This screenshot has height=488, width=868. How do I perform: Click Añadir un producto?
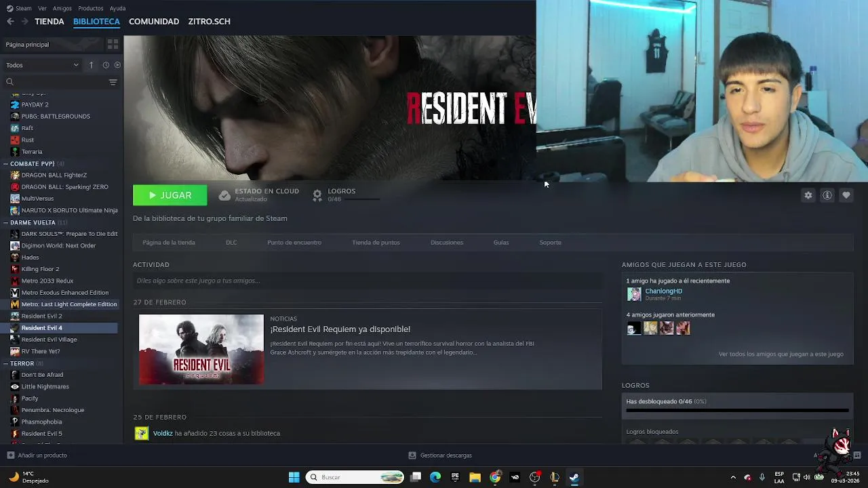(x=37, y=455)
